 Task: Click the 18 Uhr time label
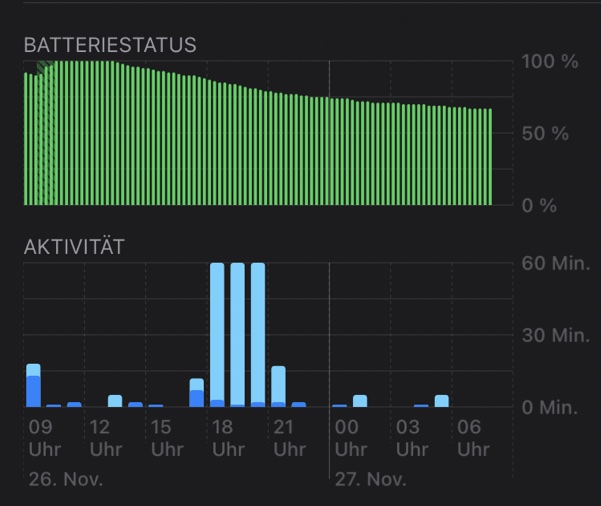pos(228,438)
